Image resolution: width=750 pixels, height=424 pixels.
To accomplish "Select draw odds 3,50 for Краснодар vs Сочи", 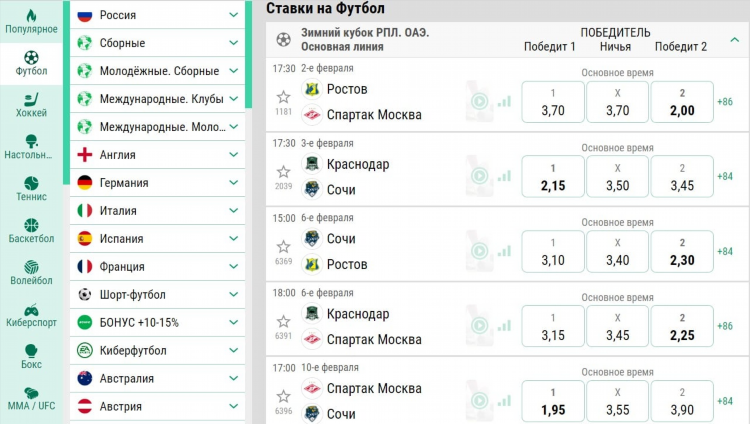I will click(618, 177).
